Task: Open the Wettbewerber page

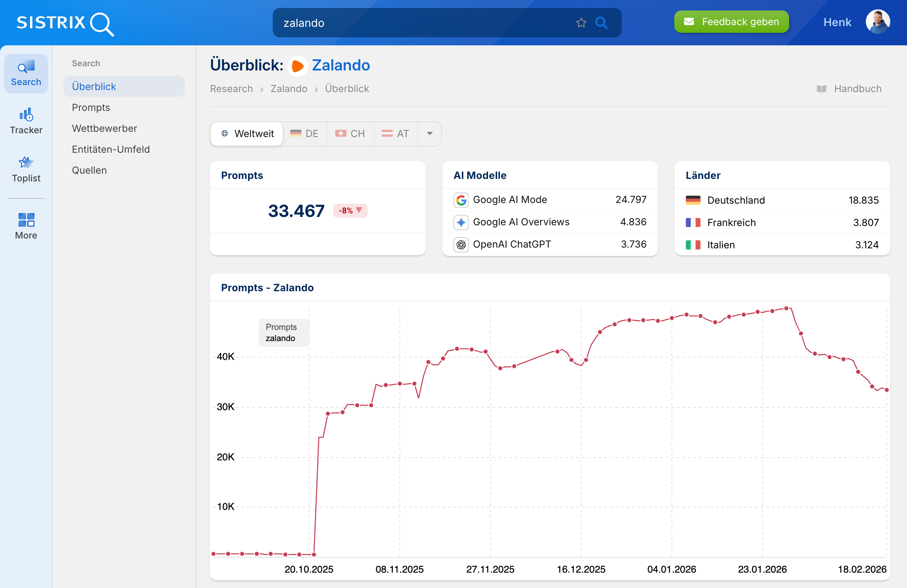Action: pos(104,128)
